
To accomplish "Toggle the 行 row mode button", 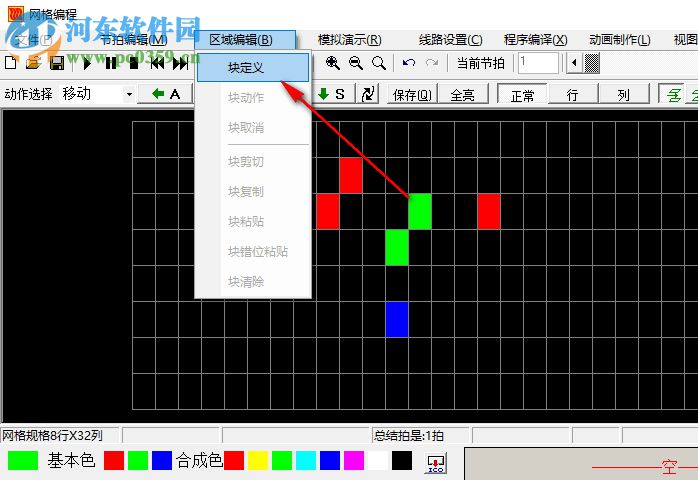I will click(572, 94).
